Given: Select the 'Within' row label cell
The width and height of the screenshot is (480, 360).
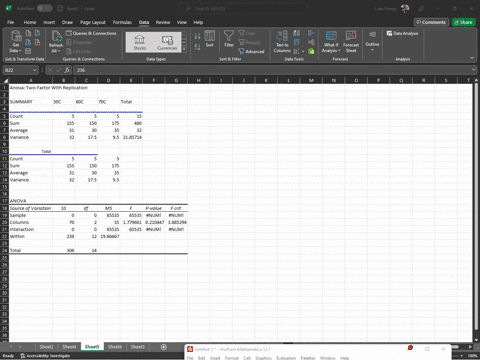Looking at the screenshot, I should (x=30, y=236).
